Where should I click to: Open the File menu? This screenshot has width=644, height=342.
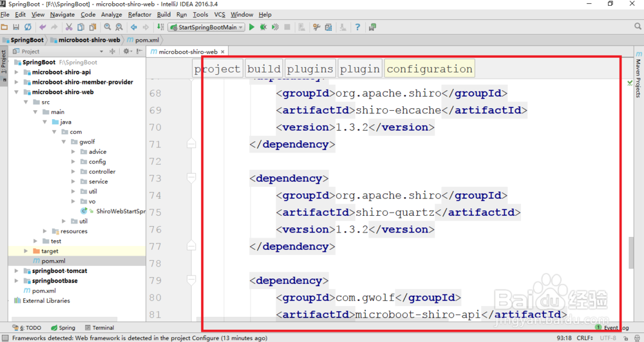click(5, 14)
